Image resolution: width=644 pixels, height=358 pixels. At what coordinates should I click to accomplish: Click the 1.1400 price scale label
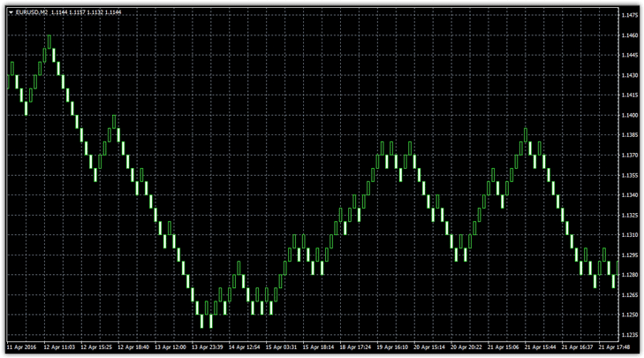pyautogui.click(x=629, y=115)
